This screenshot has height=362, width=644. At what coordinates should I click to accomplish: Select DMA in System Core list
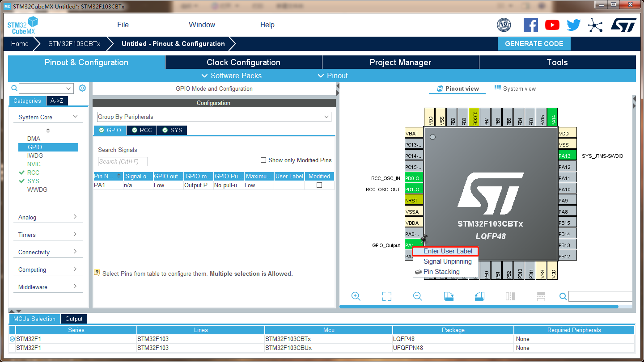[34, 139]
